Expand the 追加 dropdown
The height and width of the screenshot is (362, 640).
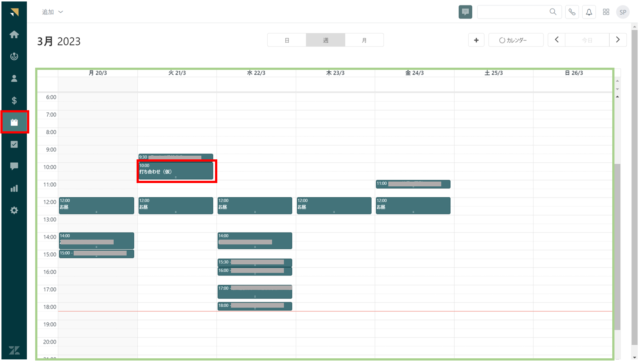click(x=52, y=12)
